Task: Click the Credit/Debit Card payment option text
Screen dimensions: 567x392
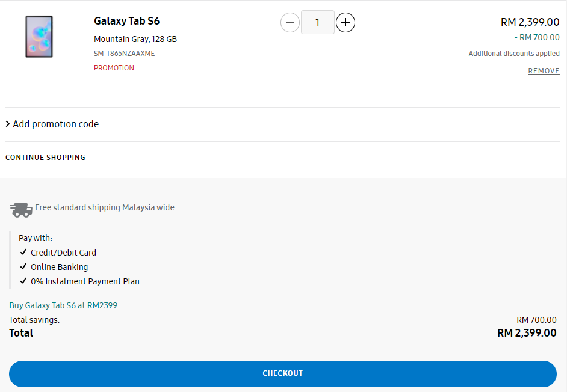Action: click(63, 253)
